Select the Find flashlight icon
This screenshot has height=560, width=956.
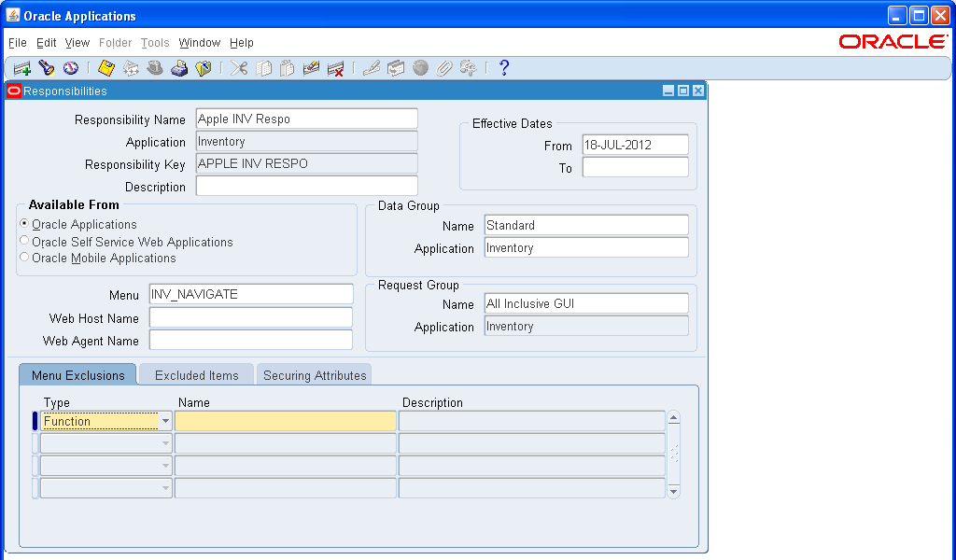[x=47, y=67]
